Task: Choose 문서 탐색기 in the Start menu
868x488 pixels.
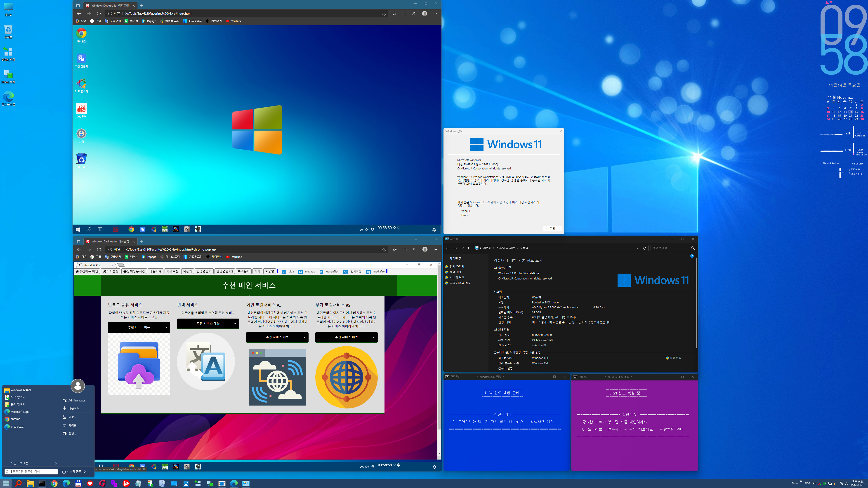Action: click(18, 404)
